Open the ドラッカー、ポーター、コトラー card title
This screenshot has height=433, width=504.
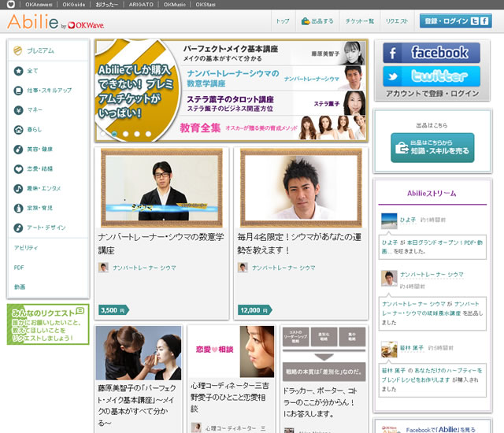(321, 402)
